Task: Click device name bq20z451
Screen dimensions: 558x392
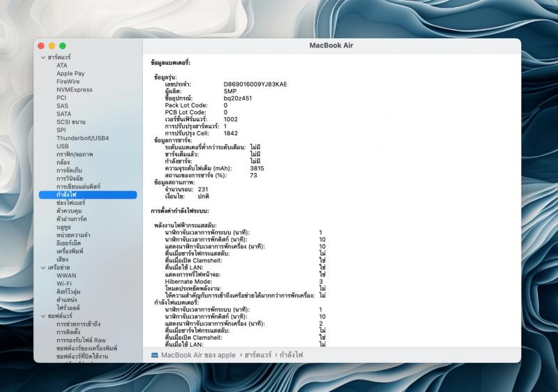Action: [x=238, y=98]
